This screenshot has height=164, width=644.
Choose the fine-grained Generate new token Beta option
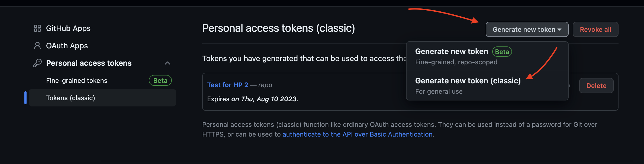tap(452, 52)
